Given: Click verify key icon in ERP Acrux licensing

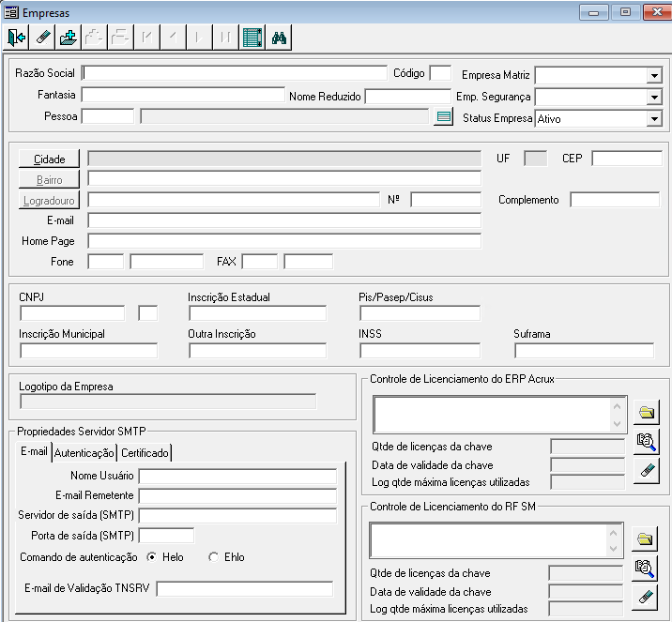Looking at the screenshot, I should pyautogui.click(x=647, y=442).
